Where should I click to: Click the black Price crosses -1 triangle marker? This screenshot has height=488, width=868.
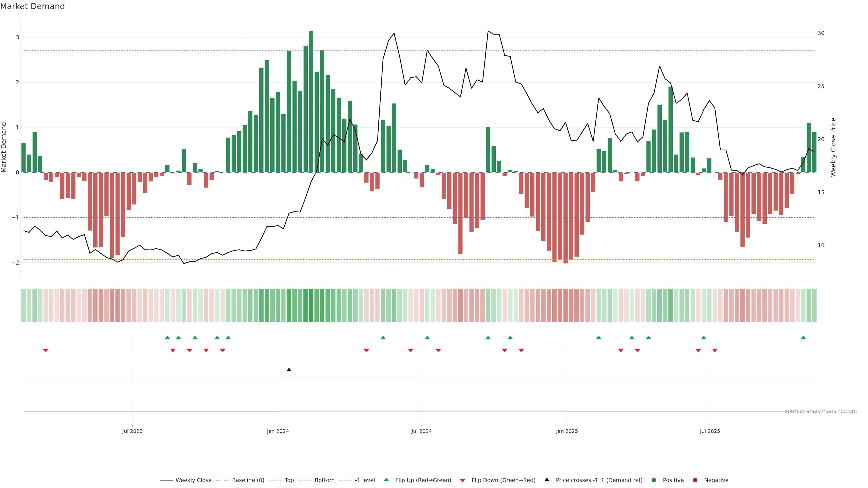[x=289, y=370]
